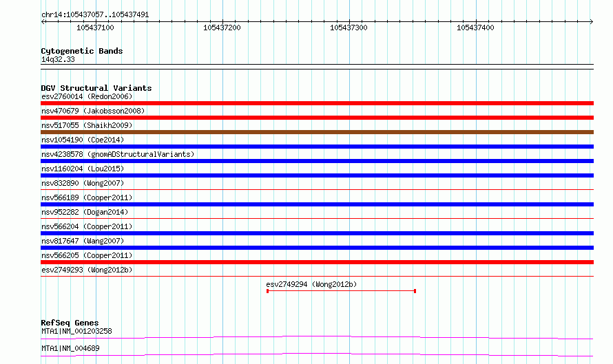613x364 pixels.
Task: Open variant nsv1160204 (Lou2015) label
Action: click(x=83, y=169)
